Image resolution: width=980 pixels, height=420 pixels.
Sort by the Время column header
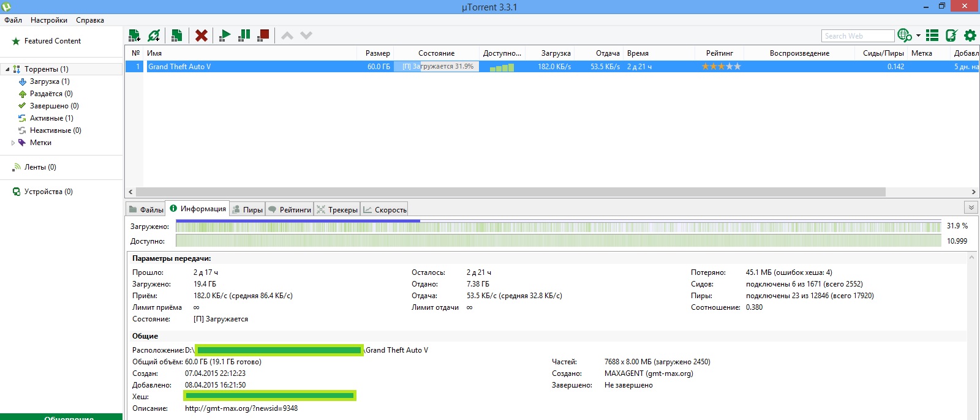[660, 53]
